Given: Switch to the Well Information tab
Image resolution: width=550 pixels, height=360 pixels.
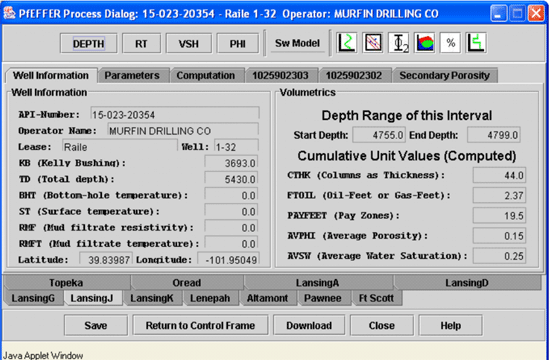Looking at the screenshot, I should pos(51,75).
